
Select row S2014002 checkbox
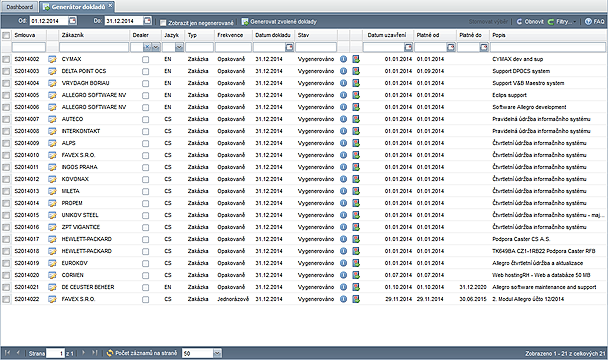(x=6, y=60)
